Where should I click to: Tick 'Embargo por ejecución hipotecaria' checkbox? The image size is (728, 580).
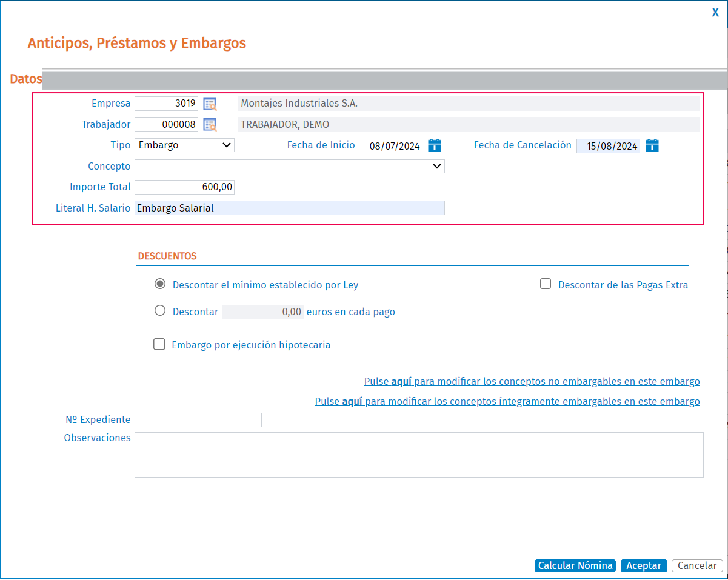(159, 344)
